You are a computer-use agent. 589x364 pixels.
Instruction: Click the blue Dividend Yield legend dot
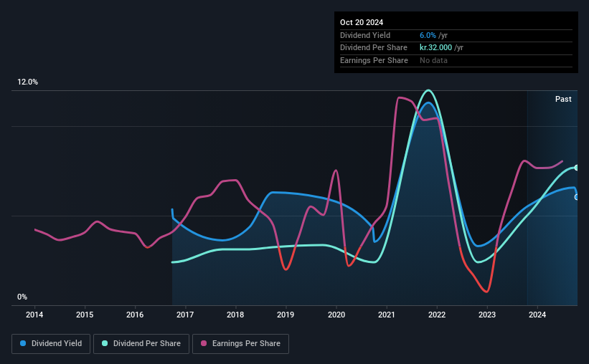coord(23,343)
